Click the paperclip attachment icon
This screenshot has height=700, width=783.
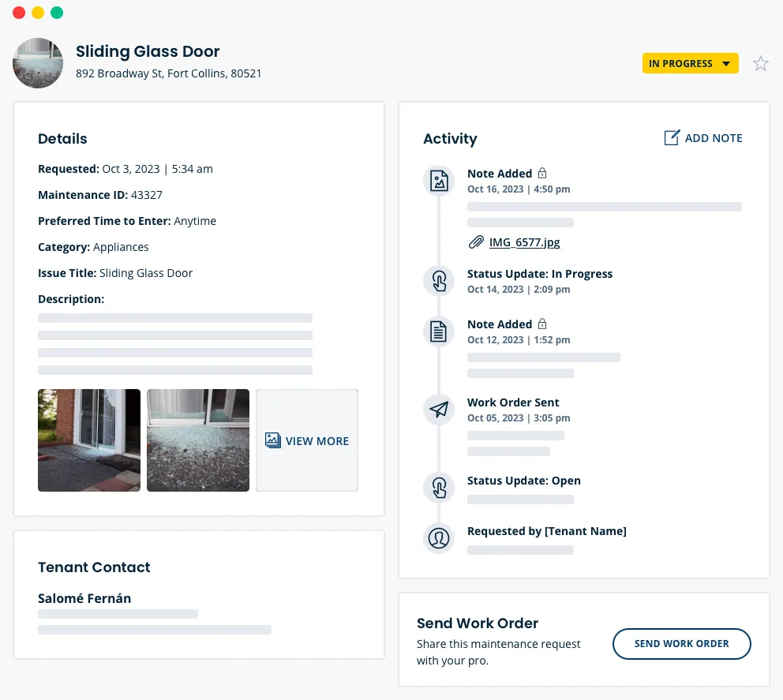click(x=476, y=242)
